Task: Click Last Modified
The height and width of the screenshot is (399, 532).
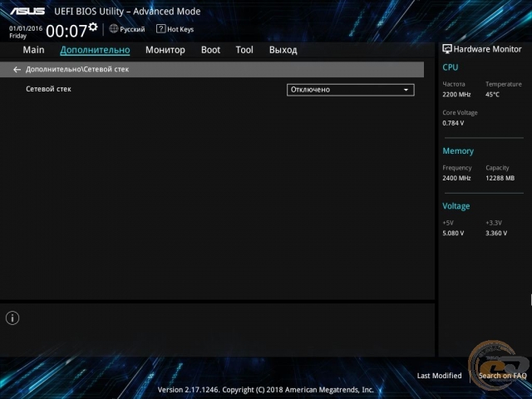Action: [x=440, y=376]
